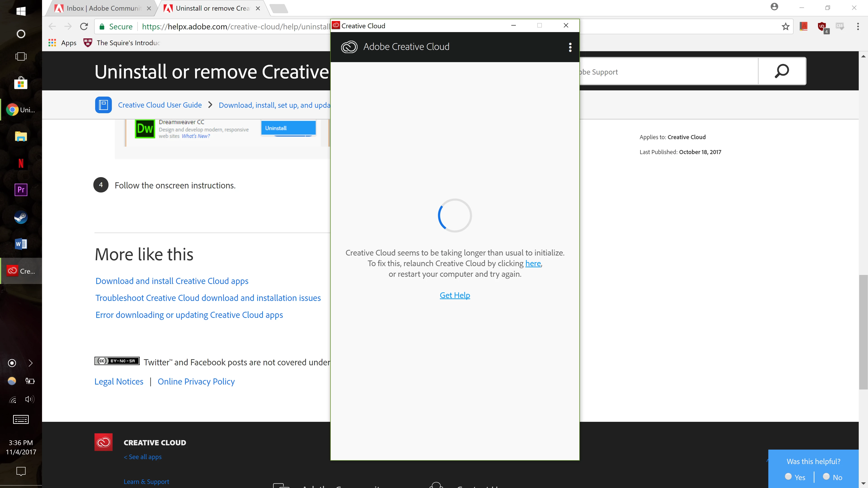This screenshot has height=488, width=868.
Task: Select the No radio for helpful
Action: [x=826, y=476]
